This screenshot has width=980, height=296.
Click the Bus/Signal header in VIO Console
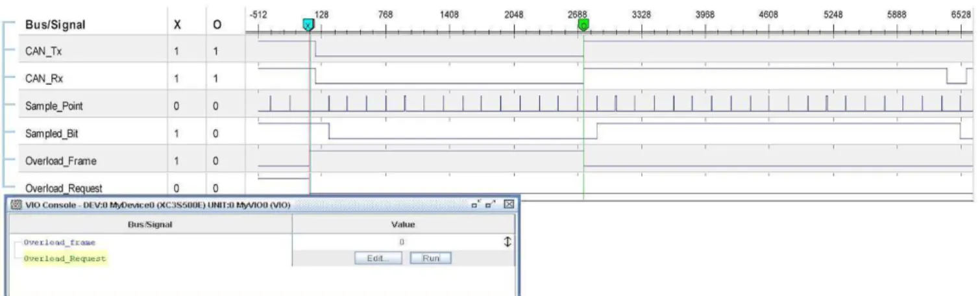point(150,225)
